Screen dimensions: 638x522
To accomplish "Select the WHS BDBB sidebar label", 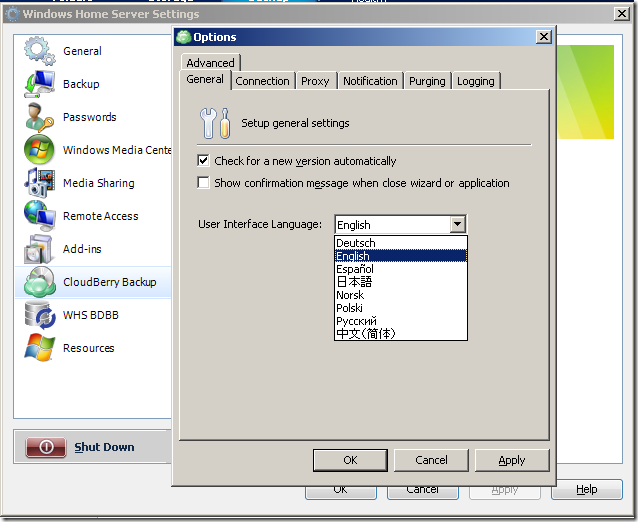I will (x=91, y=315).
